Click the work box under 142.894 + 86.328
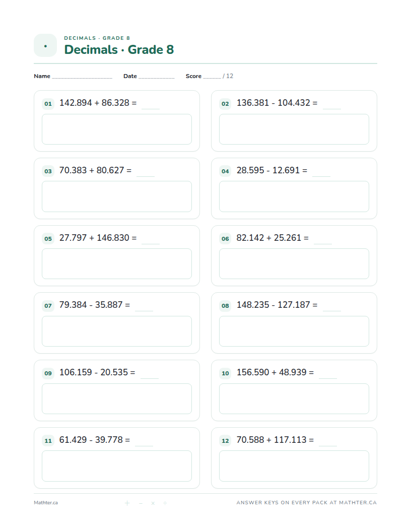Image resolution: width=411 pixels, height=532 pixels. (x=117, y=129)
